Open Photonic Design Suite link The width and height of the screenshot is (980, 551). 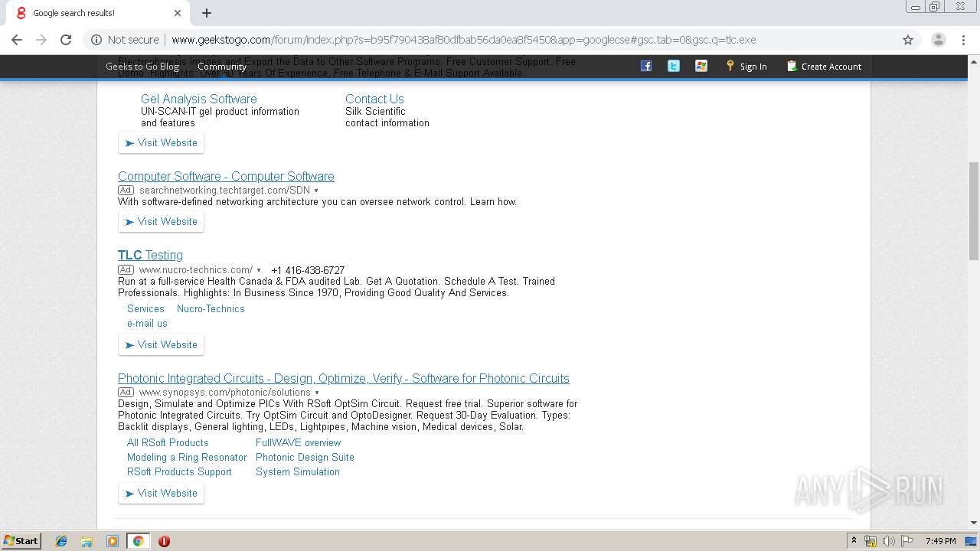[305, 458]
